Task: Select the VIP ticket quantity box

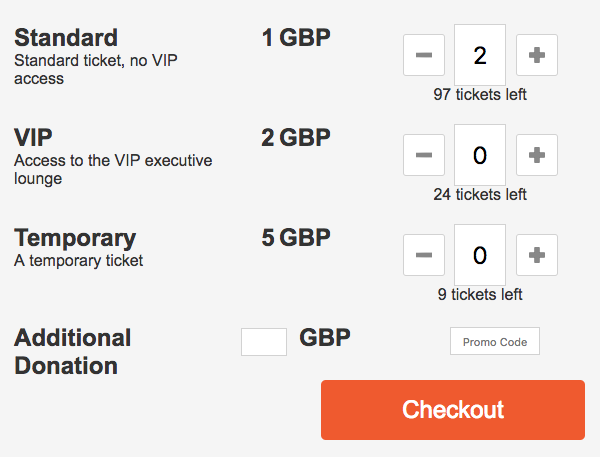Action: point(480,155)
